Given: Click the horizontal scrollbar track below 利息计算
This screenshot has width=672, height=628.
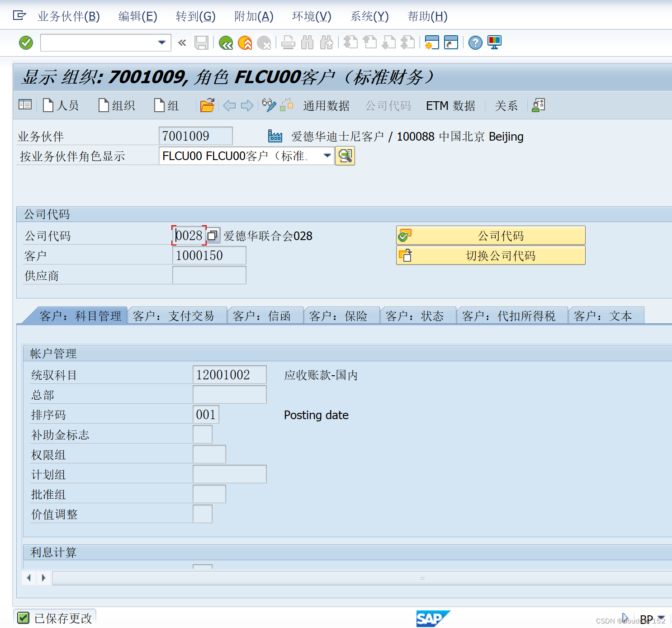Looking at the screenshot, I should point(362,578).
